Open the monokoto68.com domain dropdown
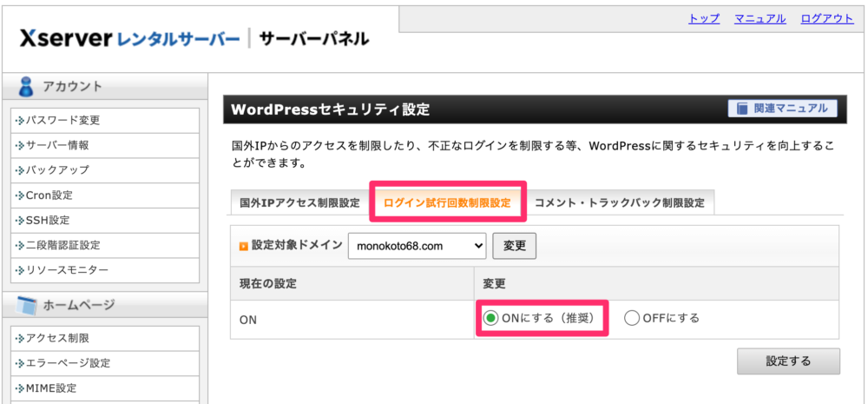868x404 pixels. 417,246
